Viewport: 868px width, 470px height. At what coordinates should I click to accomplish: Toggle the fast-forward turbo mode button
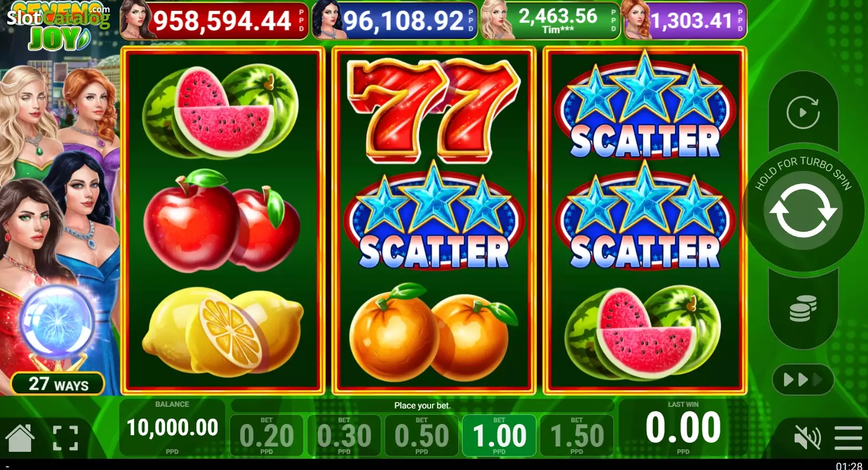(x=803, y=380)
